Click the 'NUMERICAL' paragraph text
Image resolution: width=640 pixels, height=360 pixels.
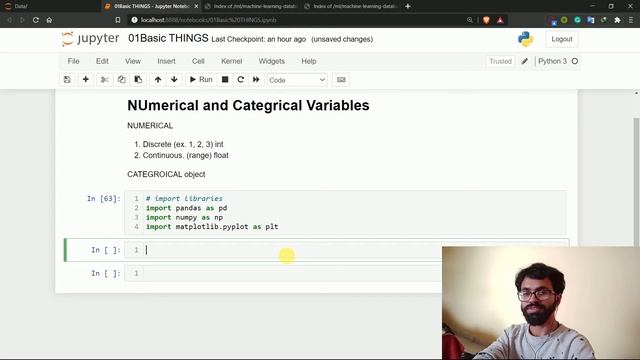[x=150, y=126]
